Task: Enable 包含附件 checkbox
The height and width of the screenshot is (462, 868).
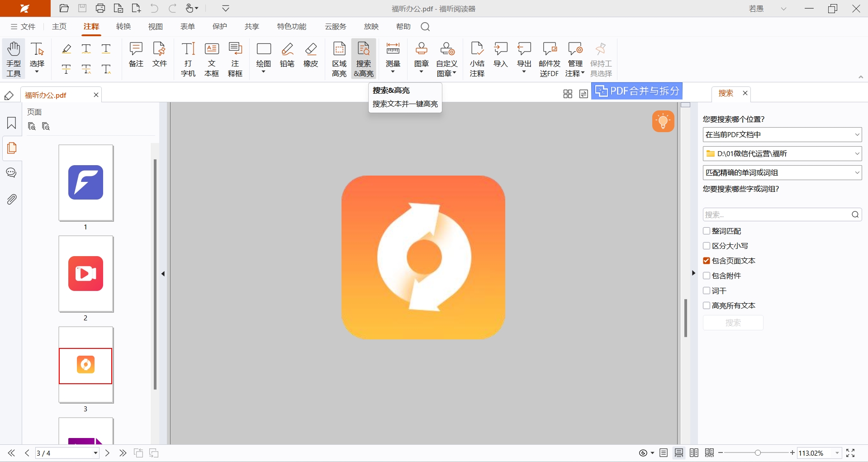Action: click(x=707, y=276)
